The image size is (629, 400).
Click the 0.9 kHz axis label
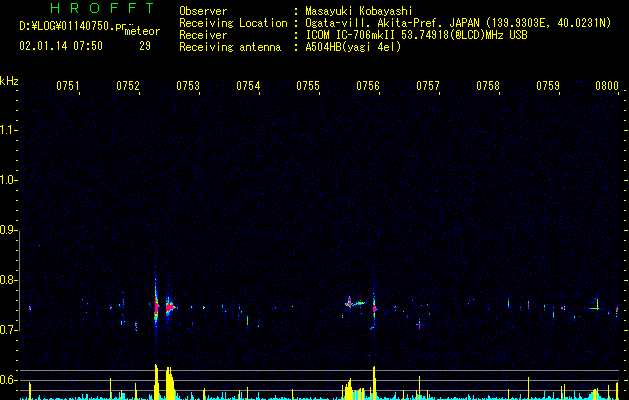point(8,230)
